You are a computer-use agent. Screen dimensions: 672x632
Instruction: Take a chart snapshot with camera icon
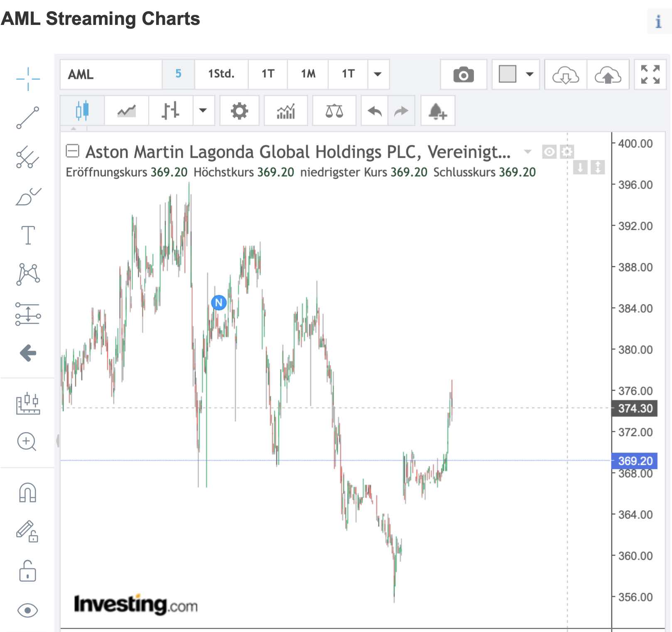[463, 75]
